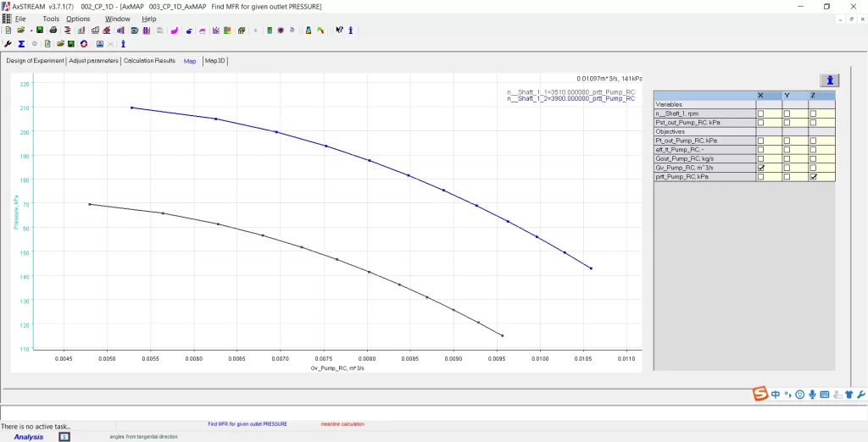Switch to the Design of Experiment tab
Image resolution: width=868 pixels, height=442 pixels.
click(35, 61)
